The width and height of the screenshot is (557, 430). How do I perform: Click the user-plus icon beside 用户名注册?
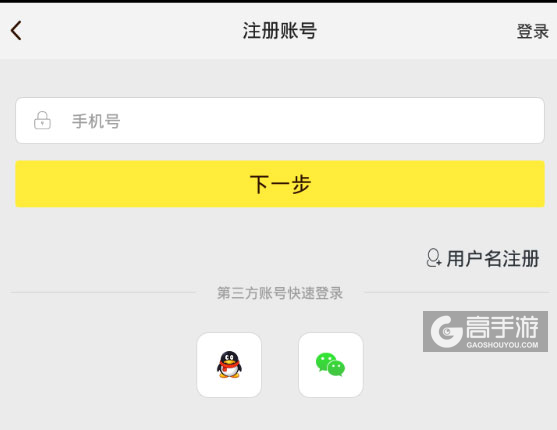pos(434,258)
